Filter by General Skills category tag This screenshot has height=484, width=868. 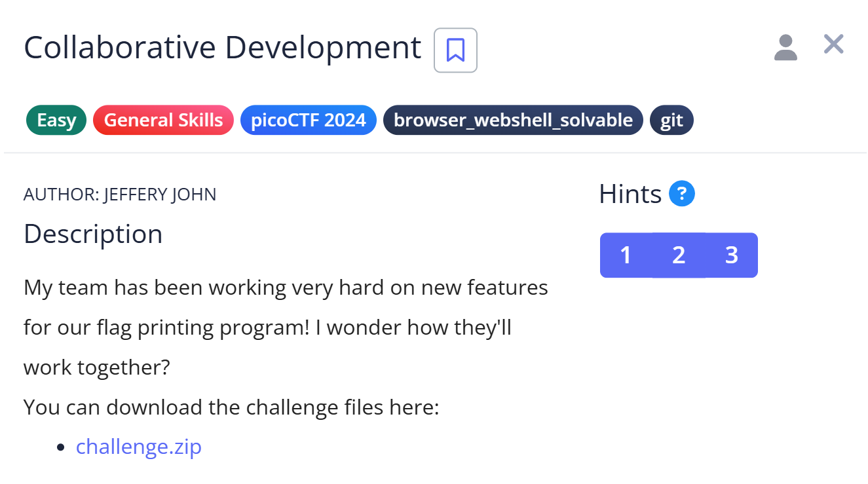pyautogui.click(x=163, y=121)
